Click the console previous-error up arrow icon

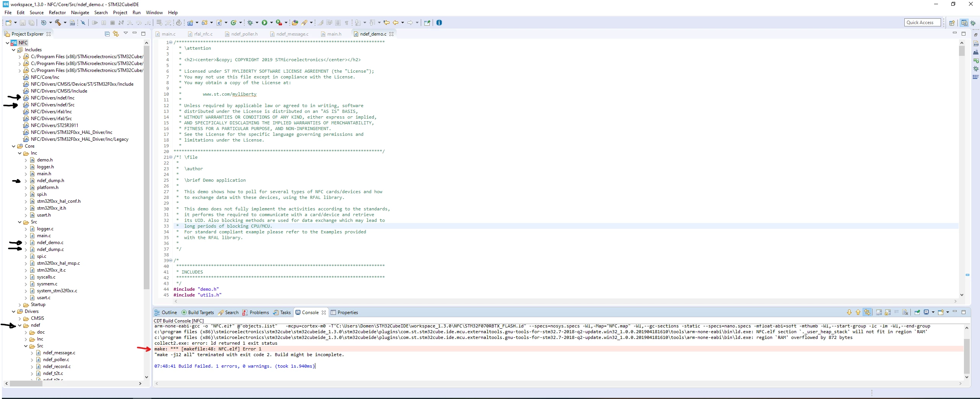(x=858, y=313)
